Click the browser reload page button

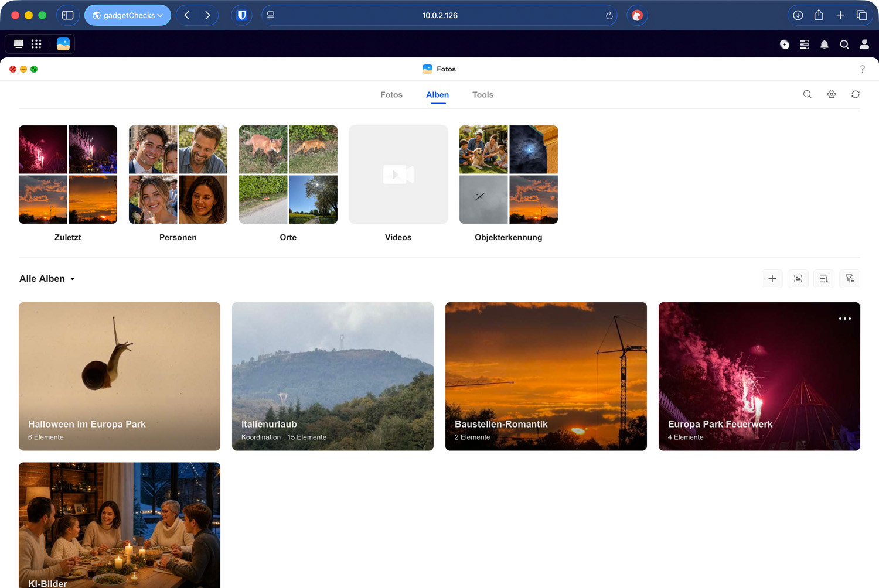point(609,16)
